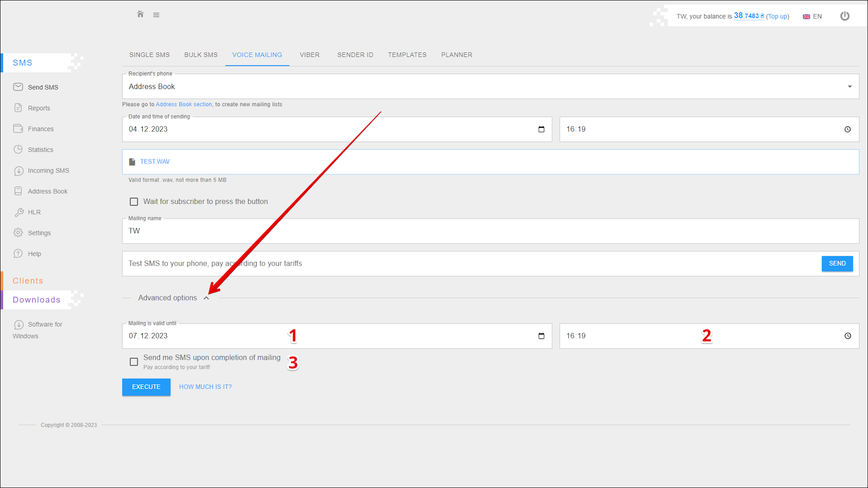Enable Wait for subscriber to press button
The height and width of the screenshot is (488, 868).
point(134,202)
